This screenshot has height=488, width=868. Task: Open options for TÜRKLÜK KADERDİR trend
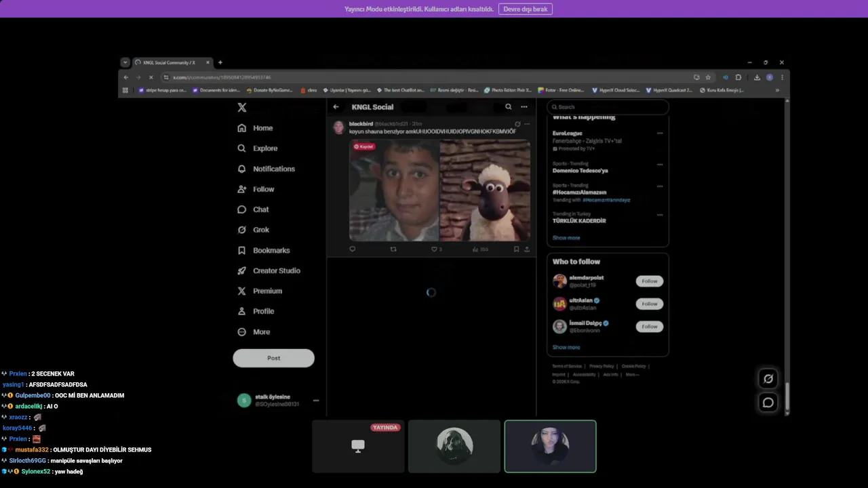(660, 215)
